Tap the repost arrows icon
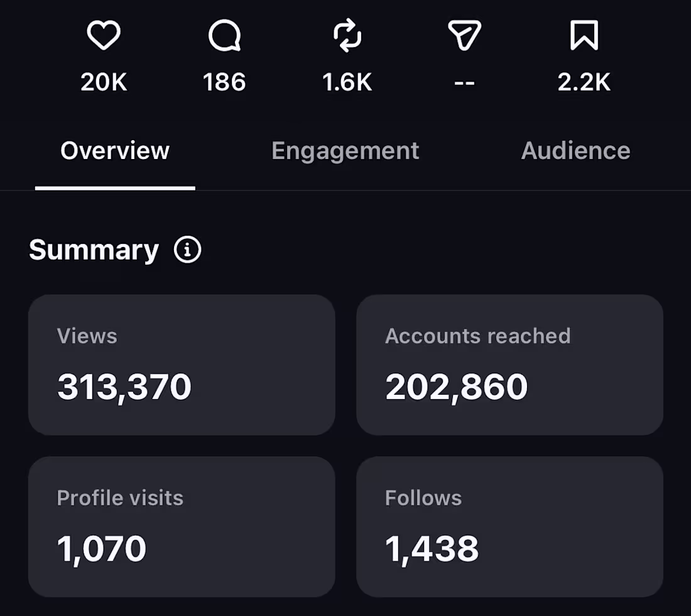Image resolution: width=691 pixels, height=616 pixels. [347, 35]
